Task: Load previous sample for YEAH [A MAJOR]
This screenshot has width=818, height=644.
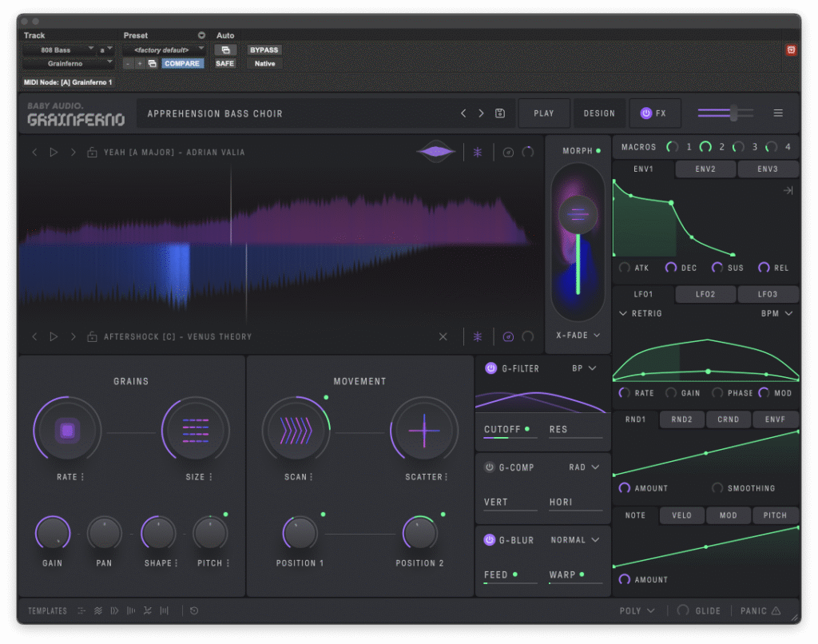Action: tap(34, 153)
